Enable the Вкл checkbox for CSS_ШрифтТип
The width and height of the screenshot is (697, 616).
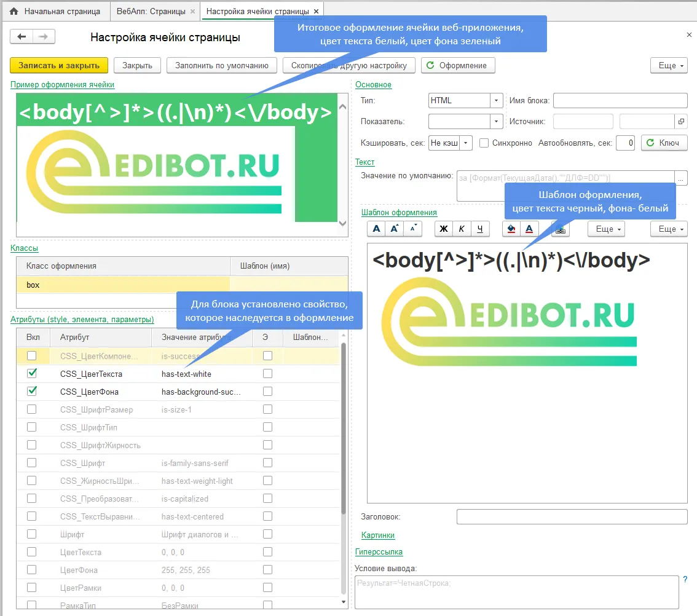[x=31, y=427]
